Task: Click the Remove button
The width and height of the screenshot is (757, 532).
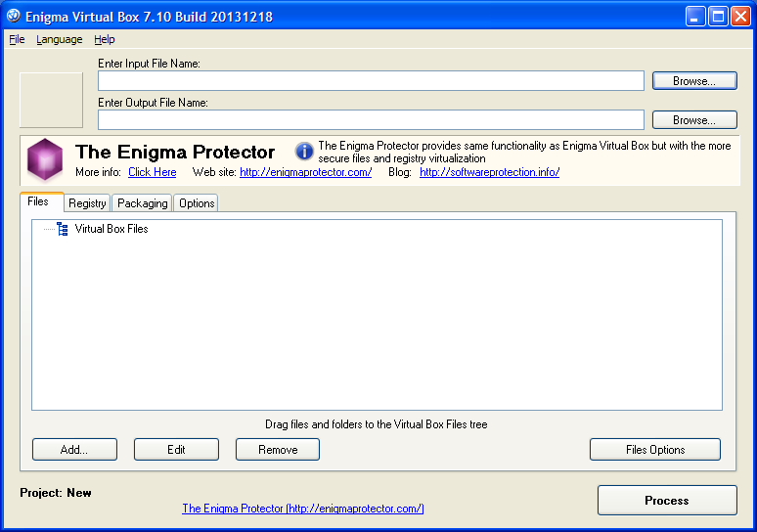Action: (x=278, y=450)
